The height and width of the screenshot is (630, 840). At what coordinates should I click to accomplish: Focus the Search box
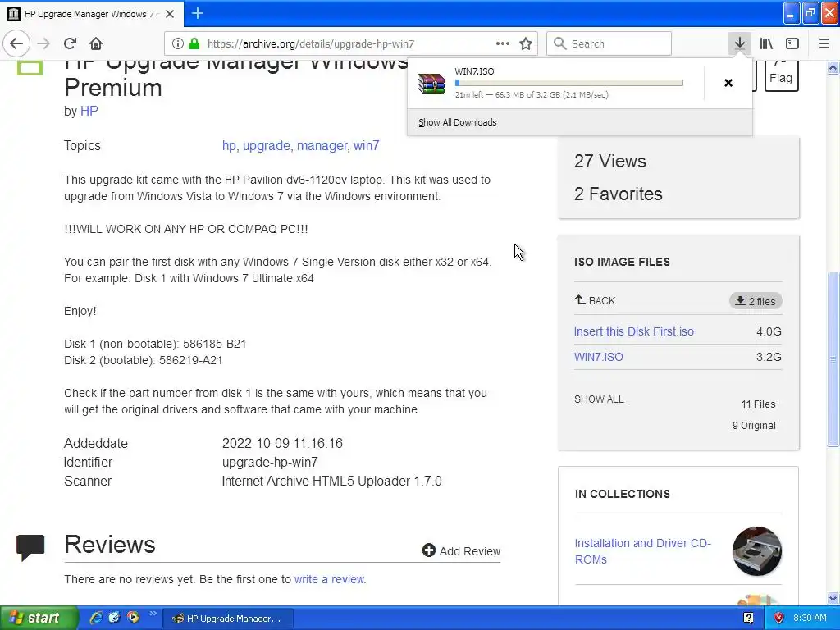609,43
